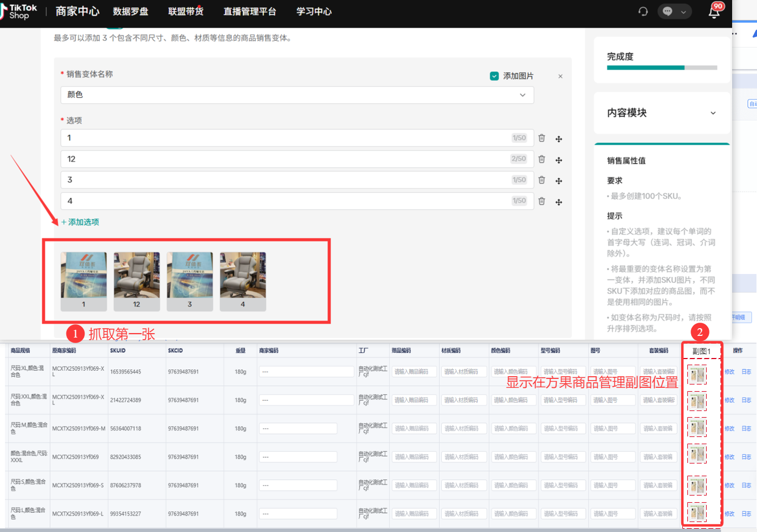Viewport: 757px width, 532px height.
Task: Select the variant image thumbnail labeled 12
Action: click(x=137, y=281)
